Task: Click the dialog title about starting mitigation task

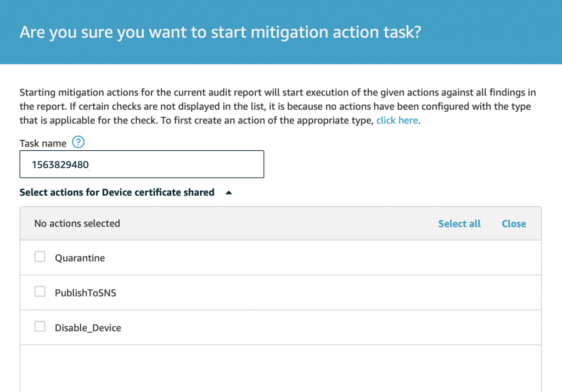Action: point(220,32)
